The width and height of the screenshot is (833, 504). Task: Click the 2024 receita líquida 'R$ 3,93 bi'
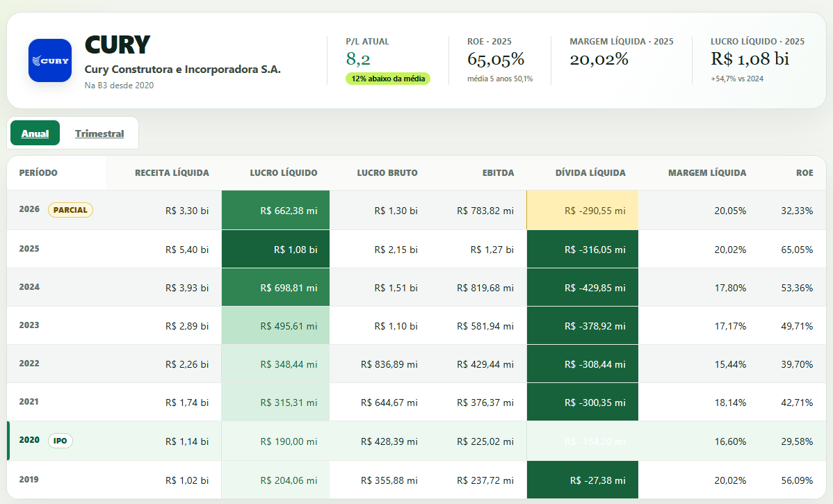(x=187, y=288)
